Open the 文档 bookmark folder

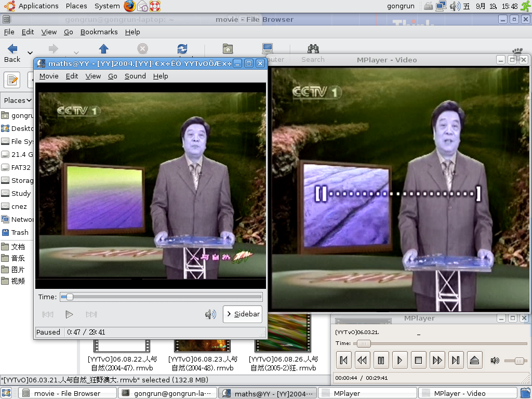click(x=18, y=247)
